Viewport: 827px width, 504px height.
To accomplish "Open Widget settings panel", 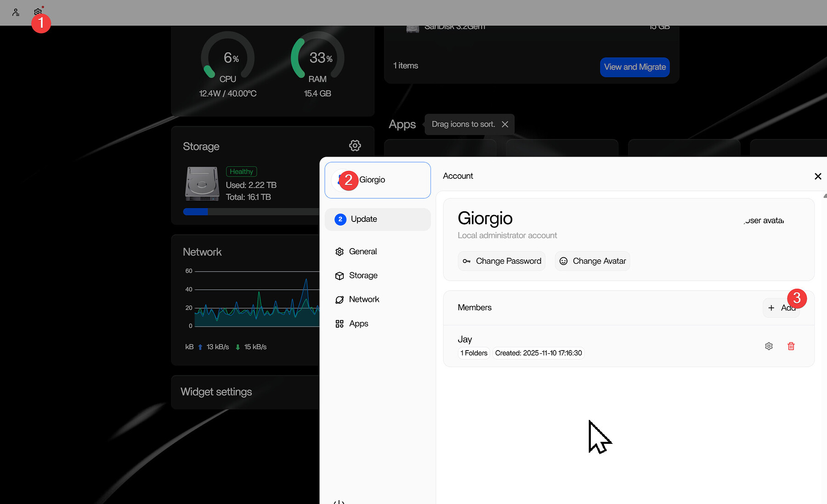I will (x=216, y=392).
